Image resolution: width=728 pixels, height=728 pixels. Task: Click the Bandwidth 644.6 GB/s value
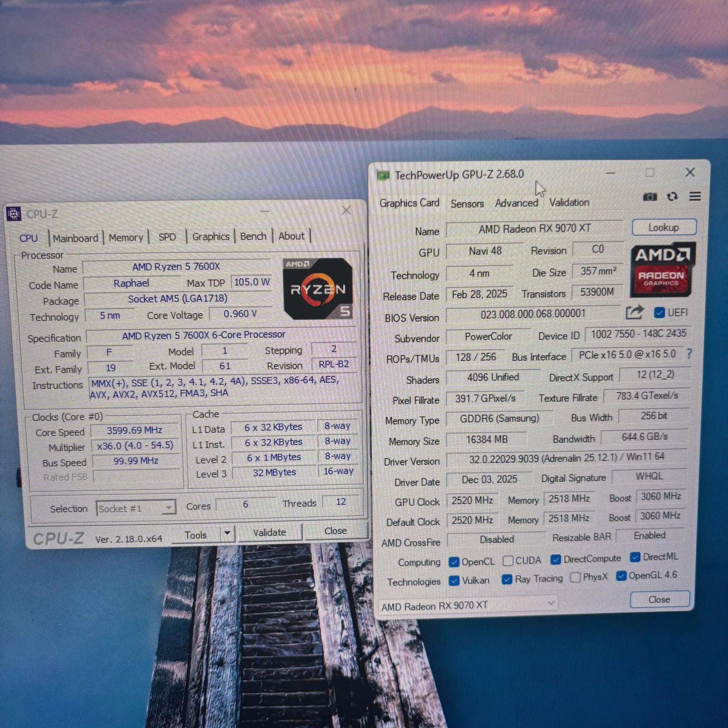coord(644,437)
